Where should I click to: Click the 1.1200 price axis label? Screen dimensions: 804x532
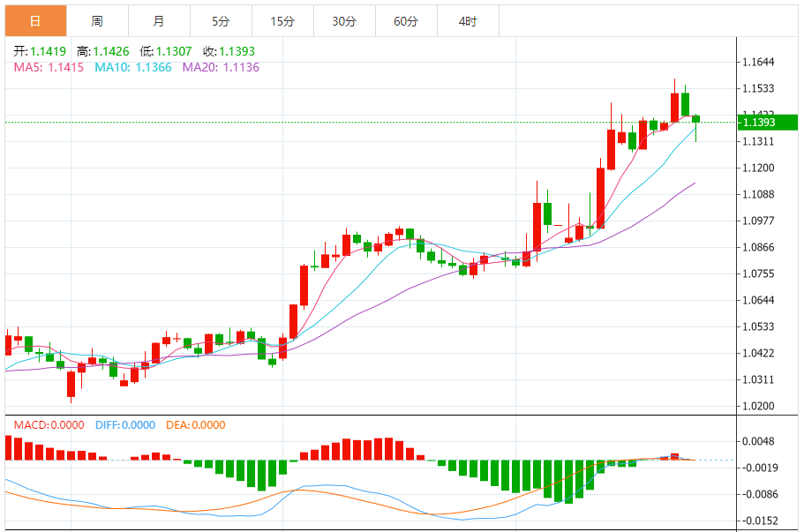click(x=758, y=169)
